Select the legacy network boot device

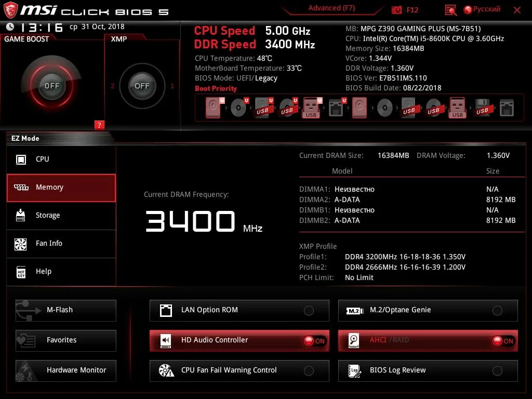point(507,108)
